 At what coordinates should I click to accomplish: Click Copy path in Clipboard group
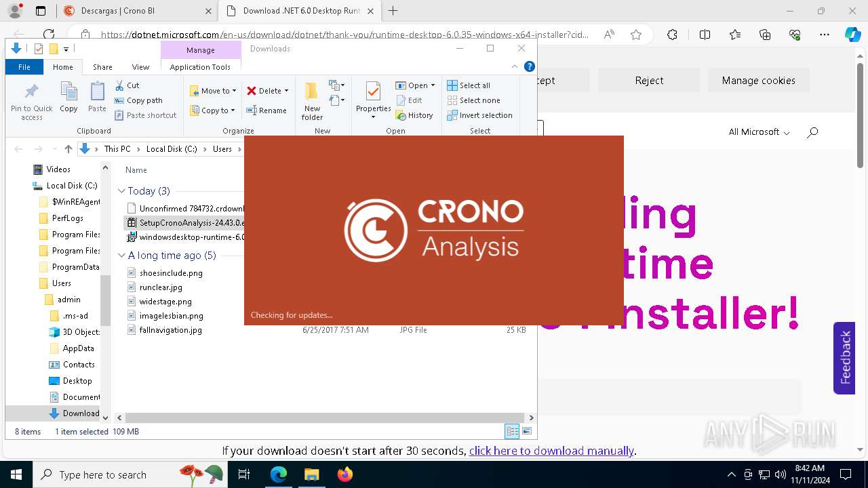[x=138, y=100]
